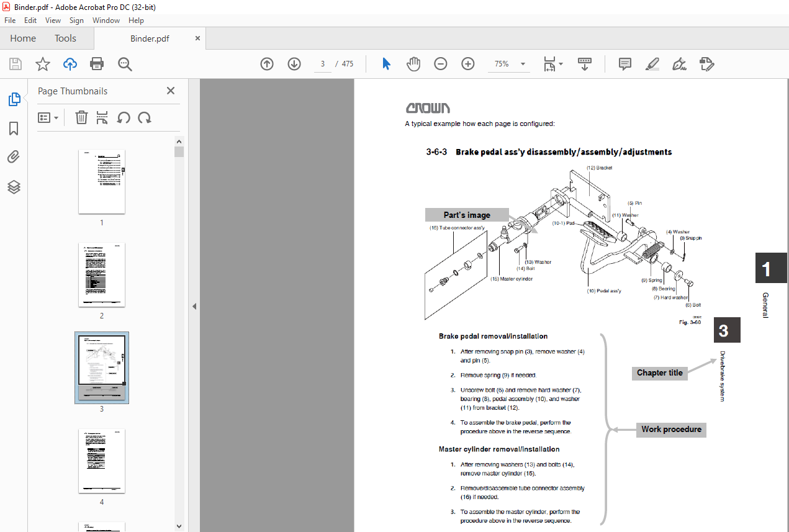Select the Binder.pdf document tab
This screenshot has height=532, width=789.
click(150, 38)
